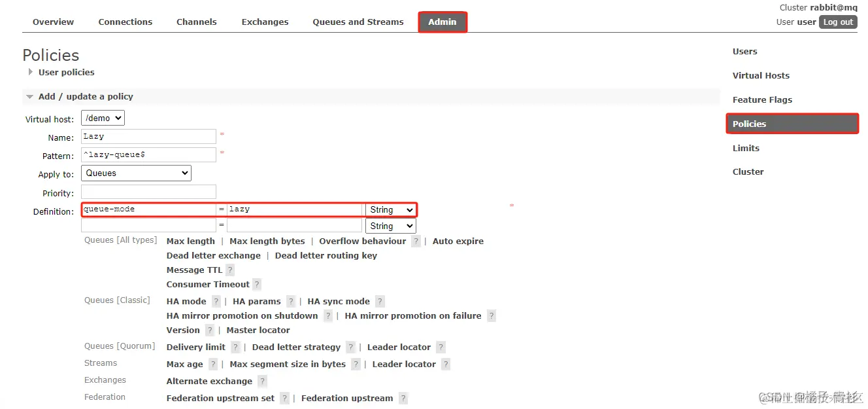Click the definition key field queue-mode

click(x=148, y=209)
